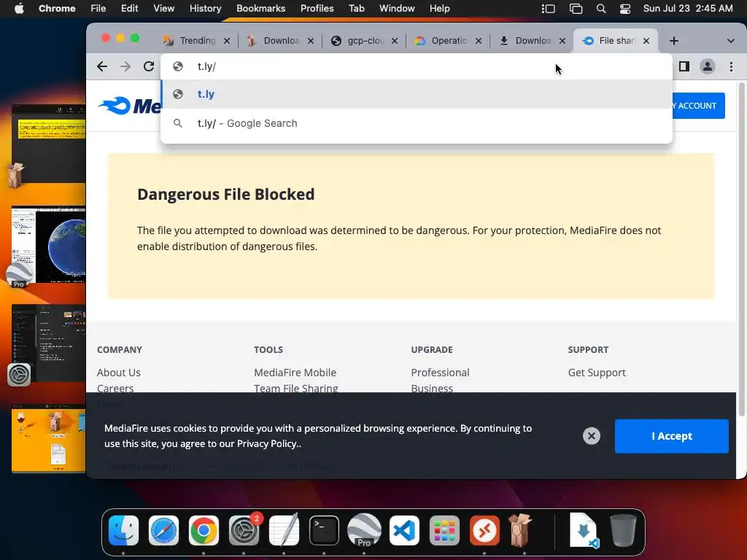Select the orange Wineskin window thumbnail
This screenshot has height=560, width=747.
point(48,438)
